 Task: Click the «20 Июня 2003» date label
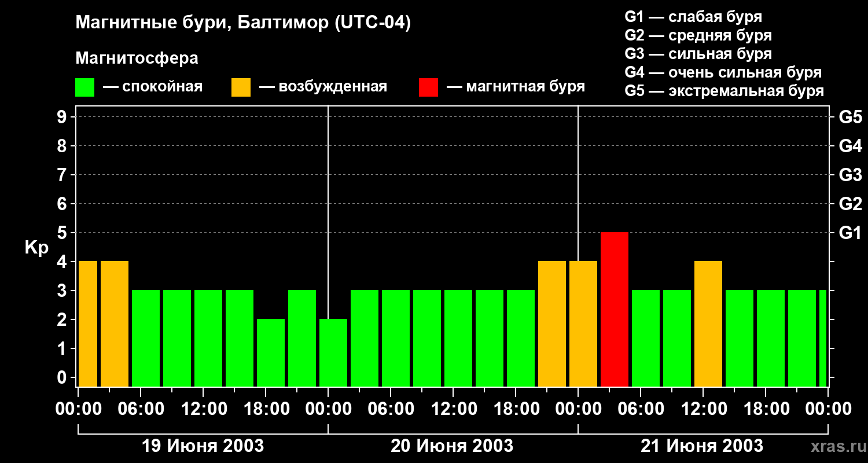(x=452, y=446)
